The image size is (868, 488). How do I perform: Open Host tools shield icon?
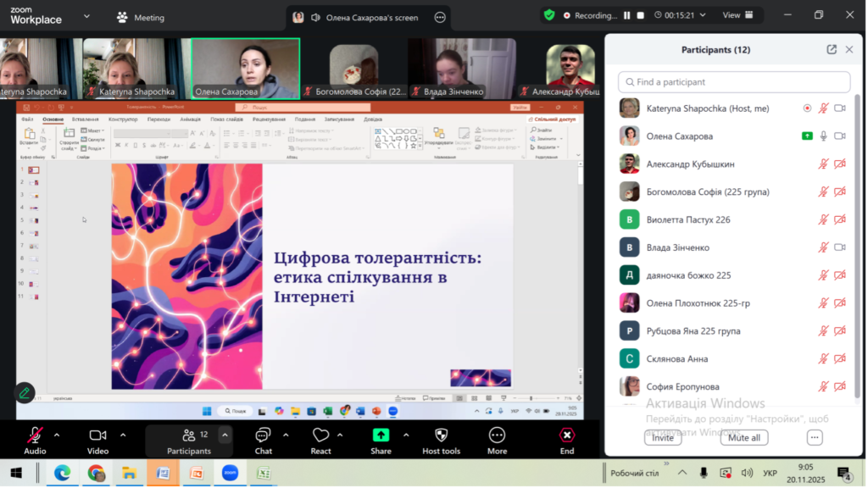441,435
